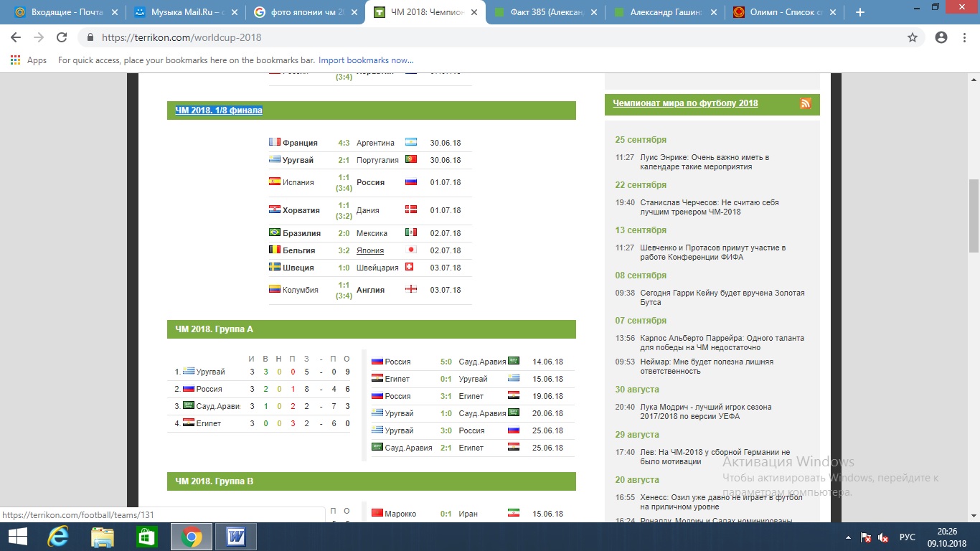This screenshot has height=551, width=980.
Task: Open Чемпионат мира по футболу 2018 link
Action: click(685, 103)
